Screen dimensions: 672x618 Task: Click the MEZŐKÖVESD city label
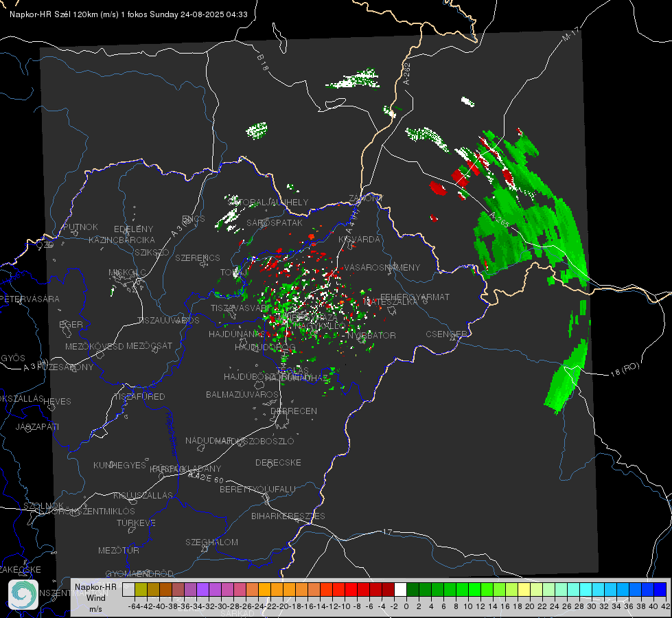click(94, 346)
